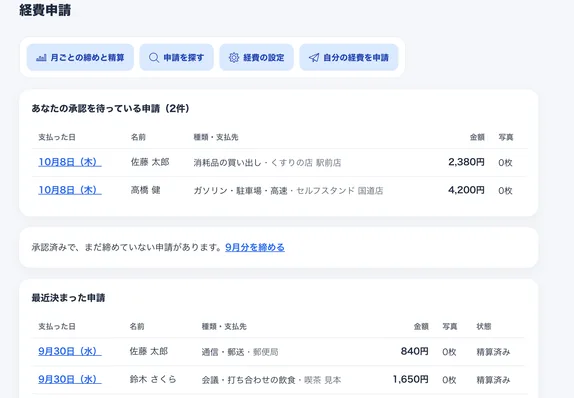The height and width of the screenshot is (398, 574).
Task: Click 精算済み status in the 1,650円 row
Action: tap(493, 380)
